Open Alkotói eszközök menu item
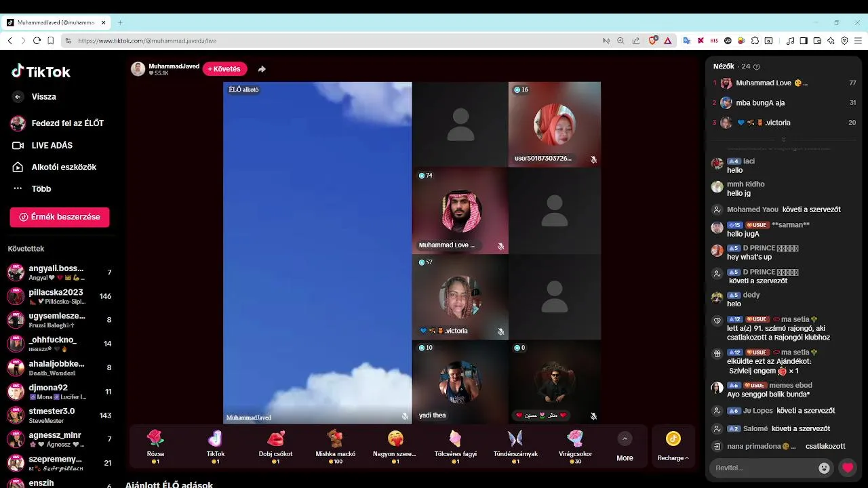 click(x=54, y=167)
